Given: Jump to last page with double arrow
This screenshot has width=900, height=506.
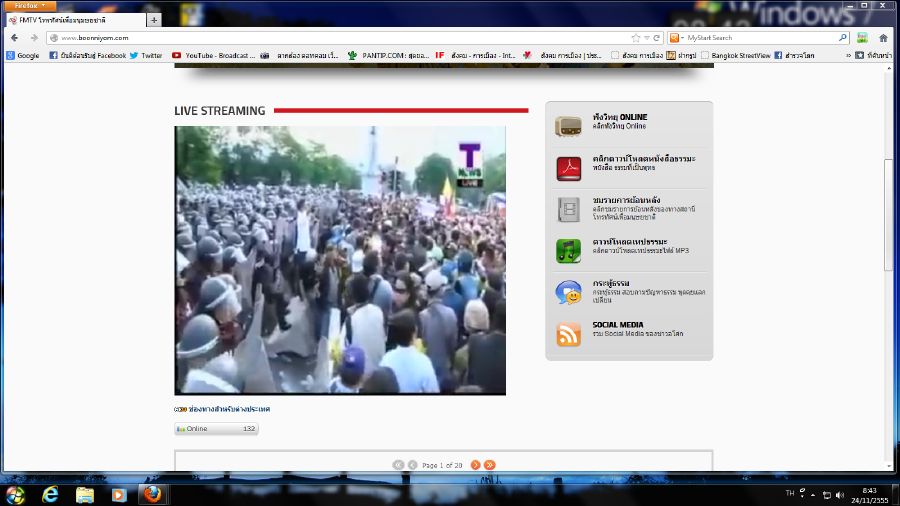Looking at the screenshot, I should tap(489, 465).
